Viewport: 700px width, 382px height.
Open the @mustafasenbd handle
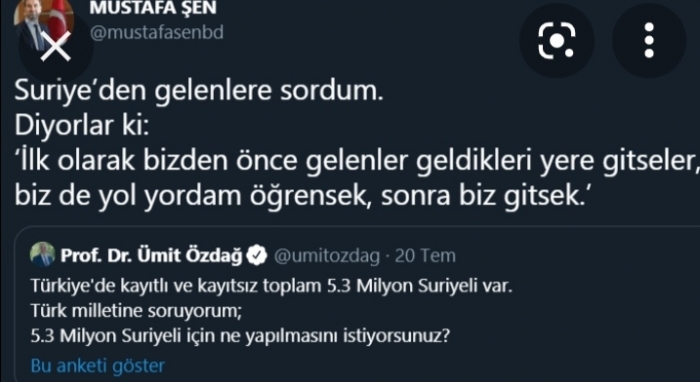pos(157,33)
